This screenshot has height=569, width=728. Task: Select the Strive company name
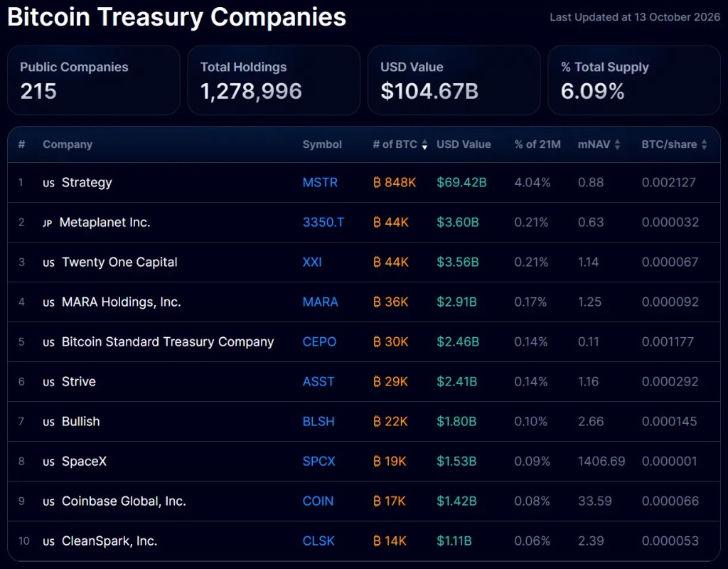click(x=79, y=382)
